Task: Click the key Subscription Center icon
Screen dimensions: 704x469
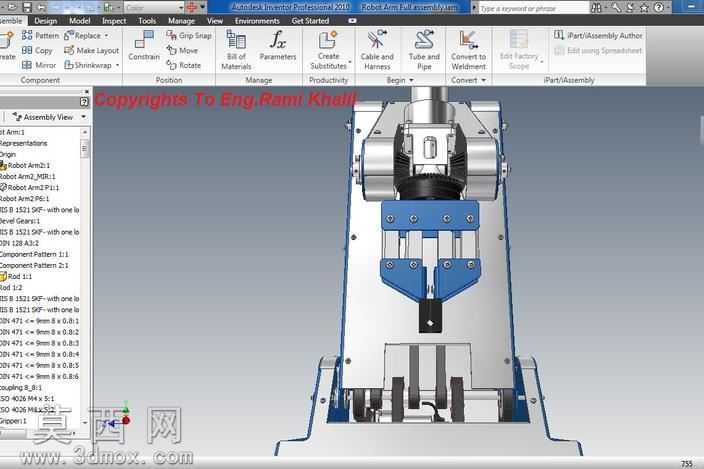Action: click(x=616, y=7)
